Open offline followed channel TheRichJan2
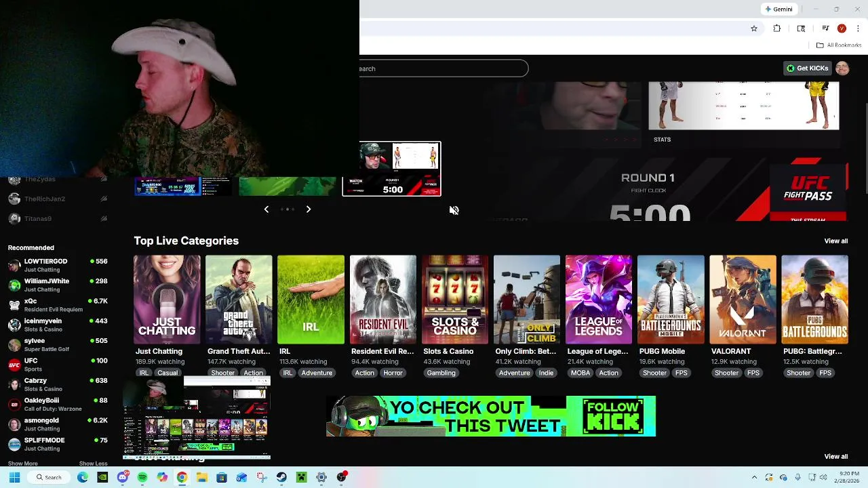Screen dimensions: 868x488 tap(58, 199)
